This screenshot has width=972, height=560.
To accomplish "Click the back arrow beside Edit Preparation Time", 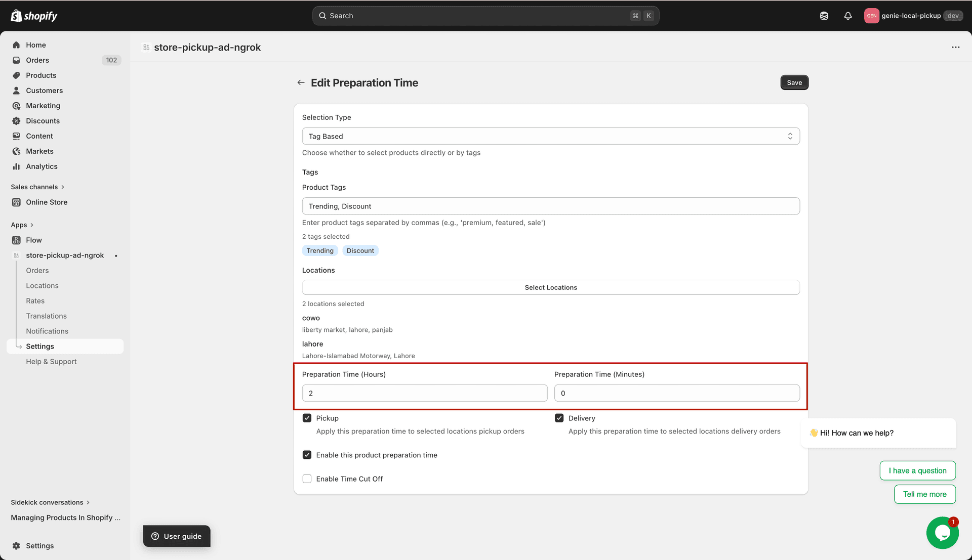I will click(301, 82).
